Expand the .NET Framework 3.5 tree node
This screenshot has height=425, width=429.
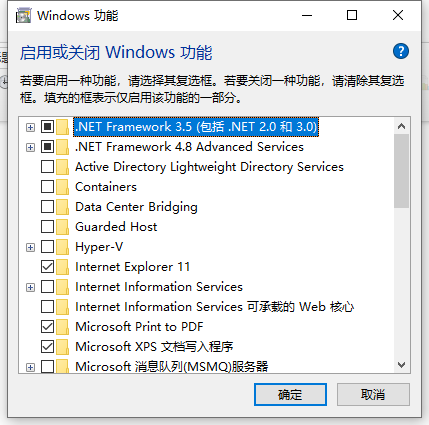30,127
